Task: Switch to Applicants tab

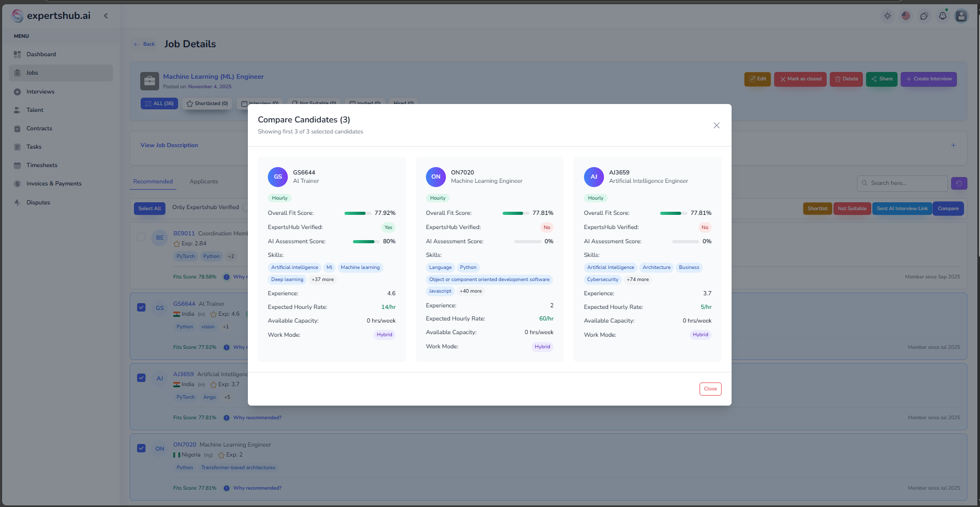Action: (204, 182)
